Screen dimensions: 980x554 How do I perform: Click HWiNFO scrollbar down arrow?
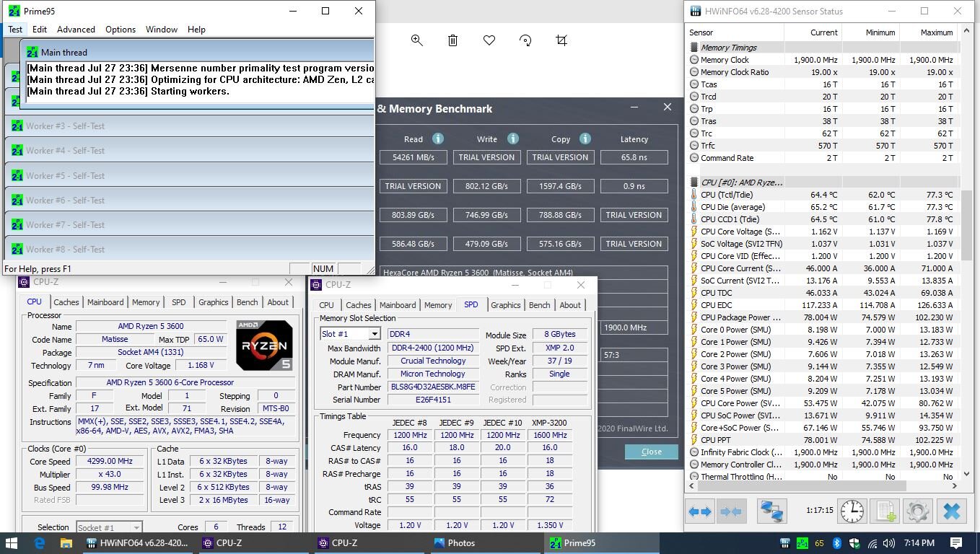tap(967, 475)
